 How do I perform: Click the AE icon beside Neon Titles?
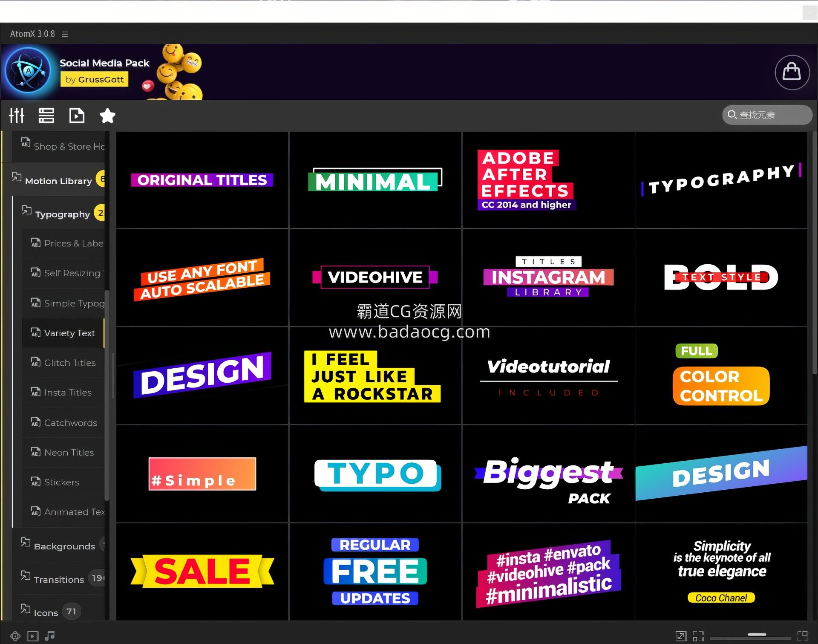(x=36, y=452)
